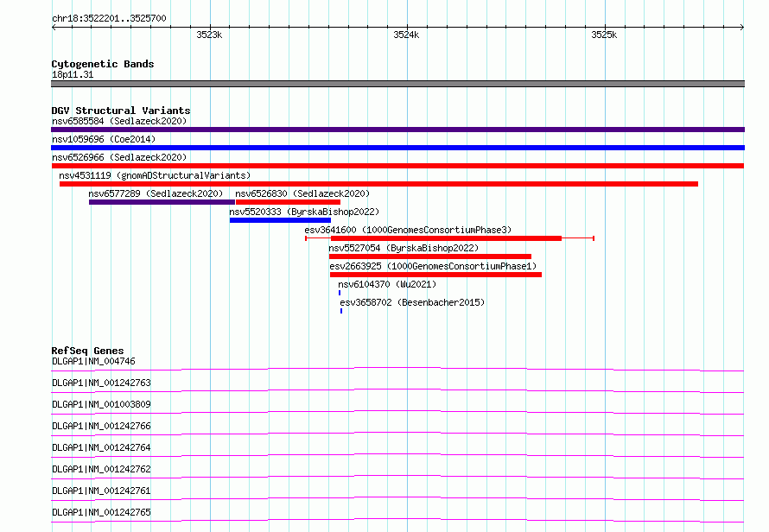Select the magenta NM_001242762 intron line
The image size is (769, 532).
tap(397, 477)
